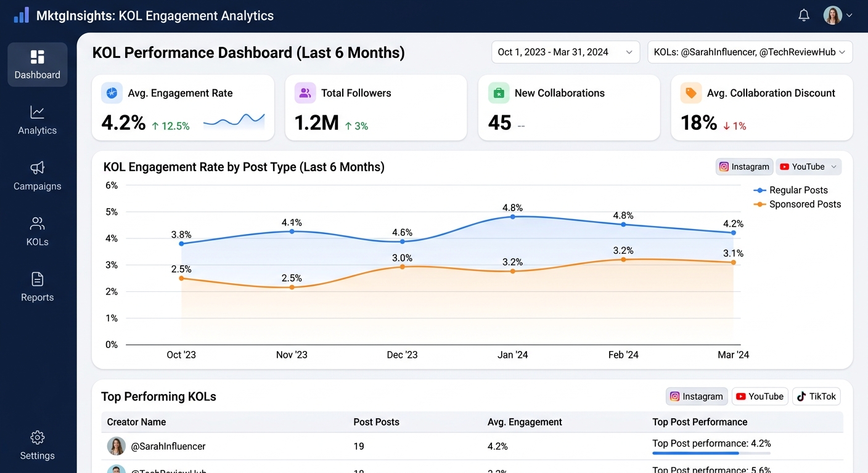
Task: Click the @SarahInfluencer creator name
Action: coord(168,446)
